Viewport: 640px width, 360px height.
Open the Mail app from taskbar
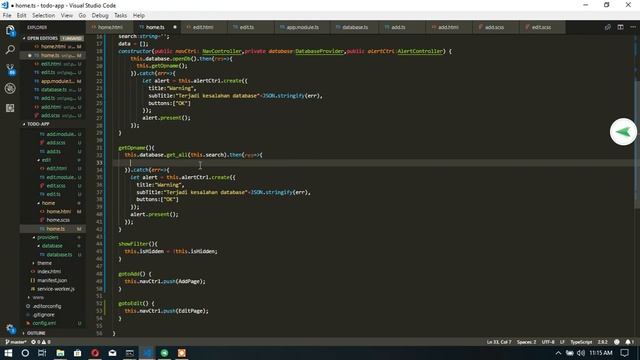pos(112,353)
